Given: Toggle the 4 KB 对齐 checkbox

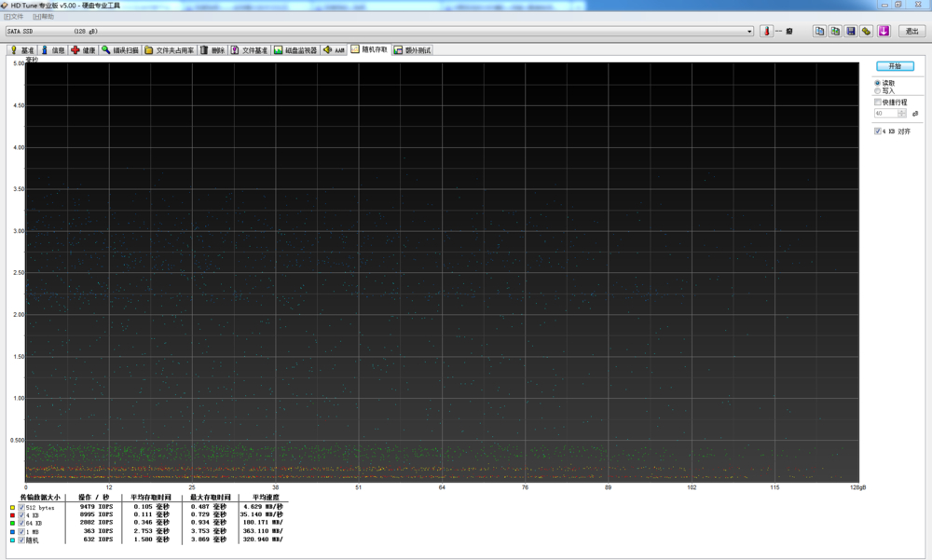Looking at the screenshot, I should [x=877, y=131].
